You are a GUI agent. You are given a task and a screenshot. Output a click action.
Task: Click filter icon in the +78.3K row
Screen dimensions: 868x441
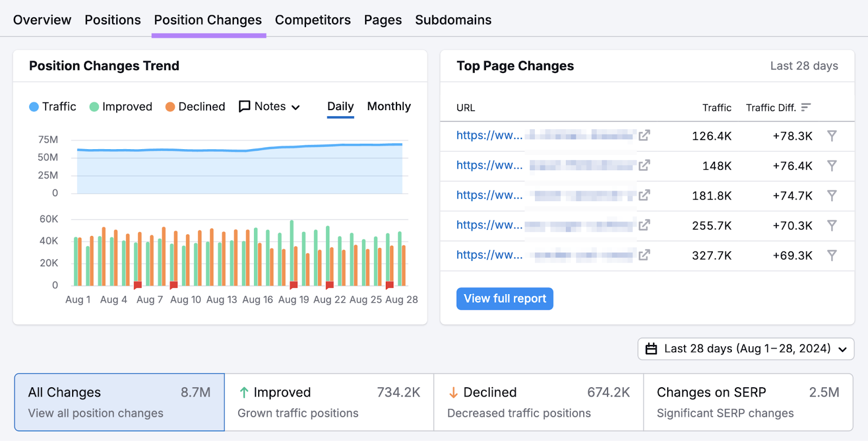832,136
